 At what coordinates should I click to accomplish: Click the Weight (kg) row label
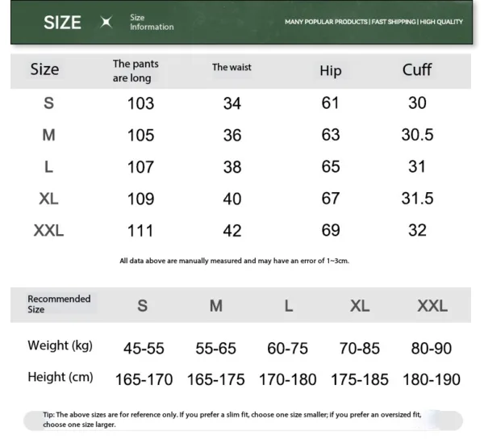coord(60,345)
